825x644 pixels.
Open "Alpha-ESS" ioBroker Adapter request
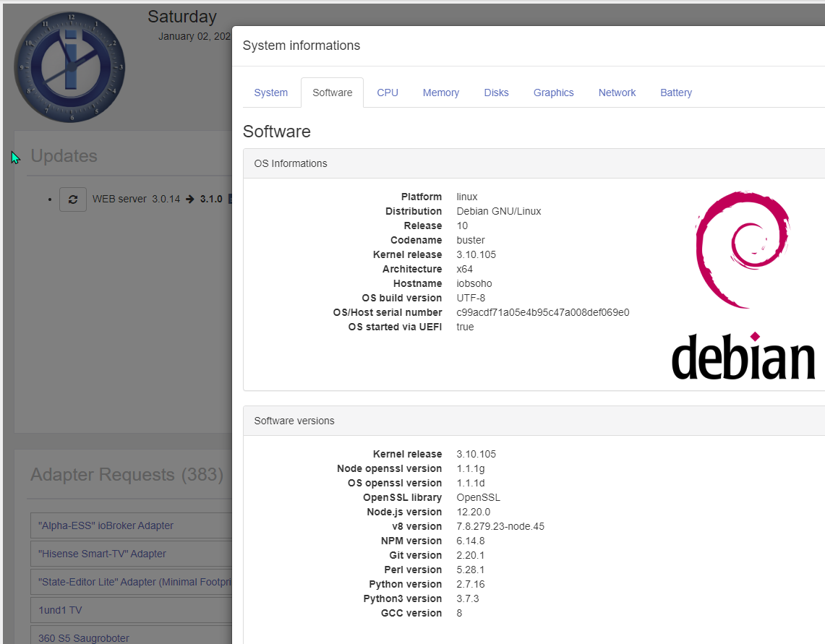click(x=131, y=525)
